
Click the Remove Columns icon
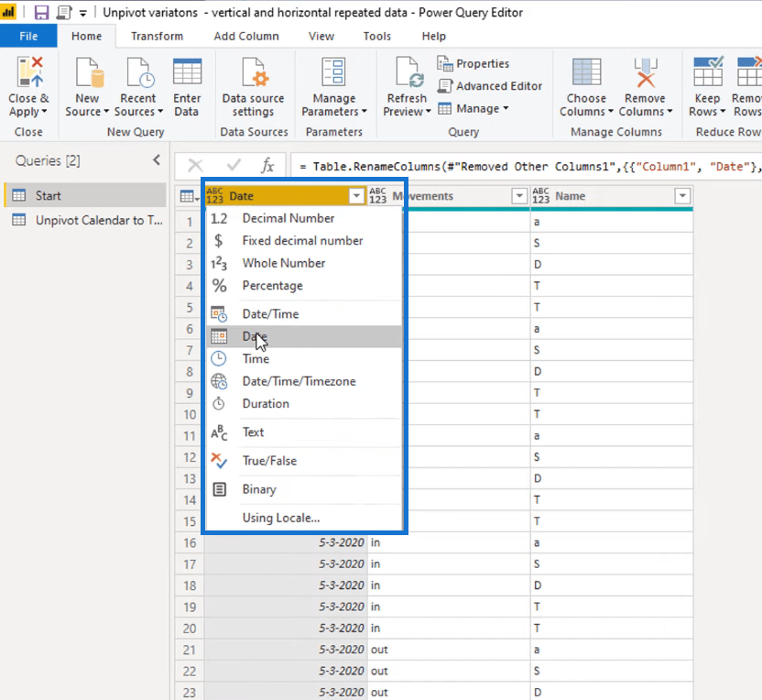click(646, 72)
